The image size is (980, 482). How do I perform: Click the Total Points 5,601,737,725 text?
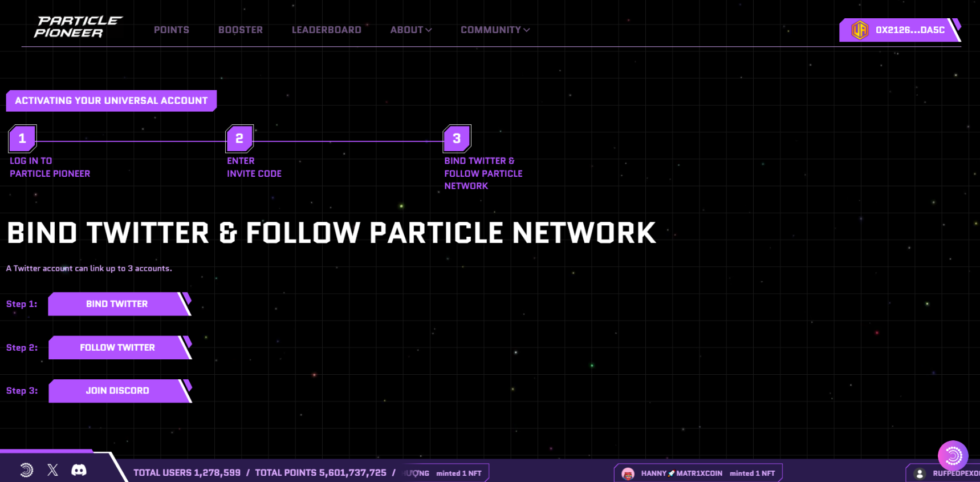point(320,473)
